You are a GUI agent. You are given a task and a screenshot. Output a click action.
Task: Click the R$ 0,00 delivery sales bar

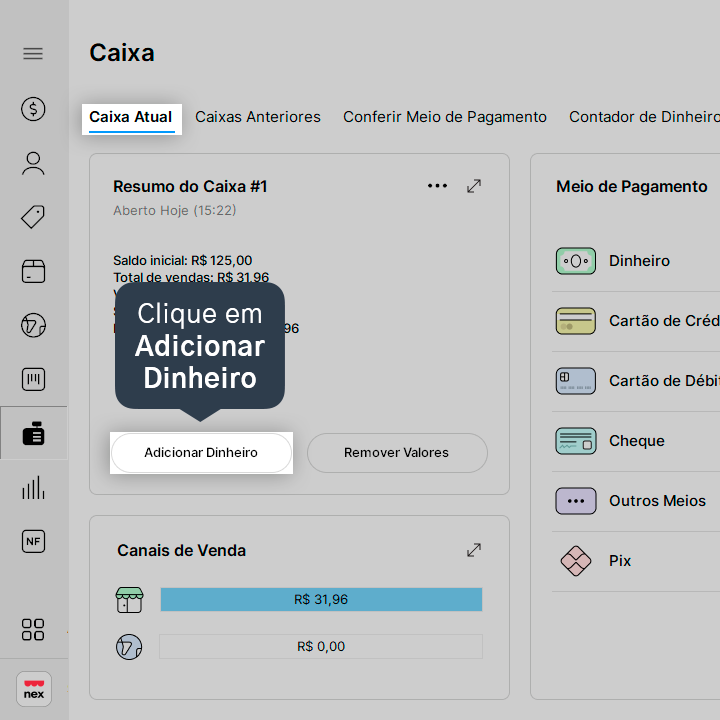click(x=321, y=647)
